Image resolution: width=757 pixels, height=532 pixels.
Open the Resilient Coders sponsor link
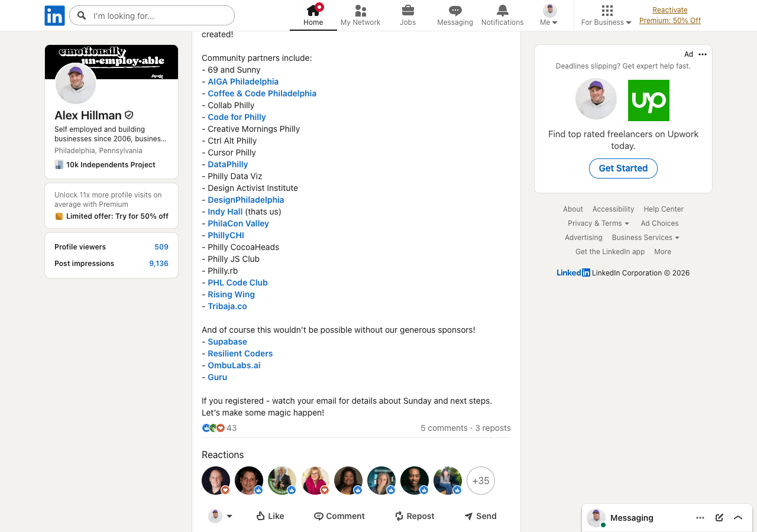240,353
